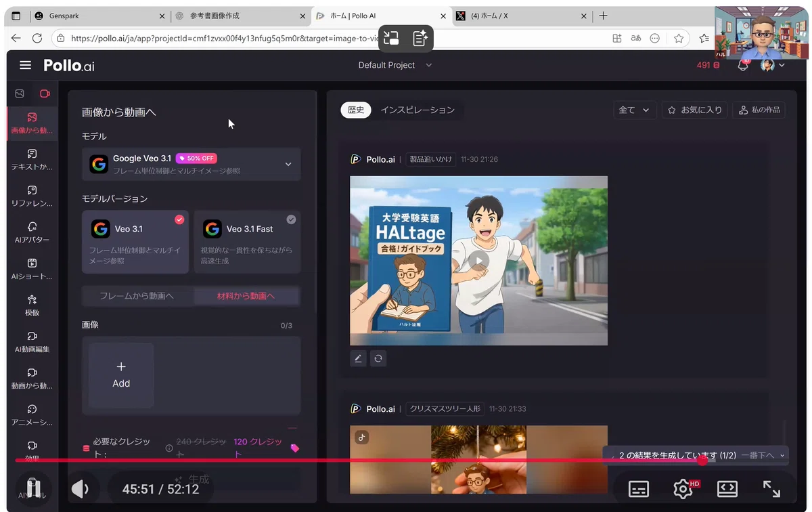Click the player embed/theater mode icon
Image resolution: width=812 pixels, height=512 pixels.
pyautogui.click(x=727, y=488)
